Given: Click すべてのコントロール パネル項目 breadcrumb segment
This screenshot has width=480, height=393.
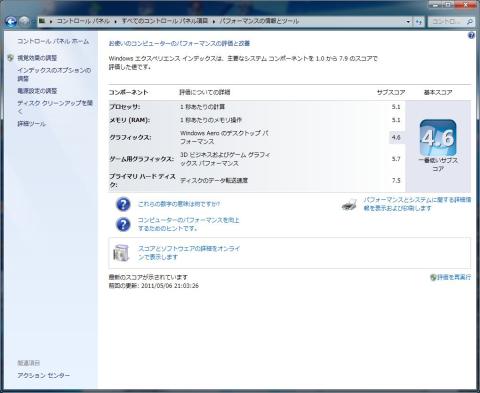Looking at the screenshot, I should click(165, 21).
